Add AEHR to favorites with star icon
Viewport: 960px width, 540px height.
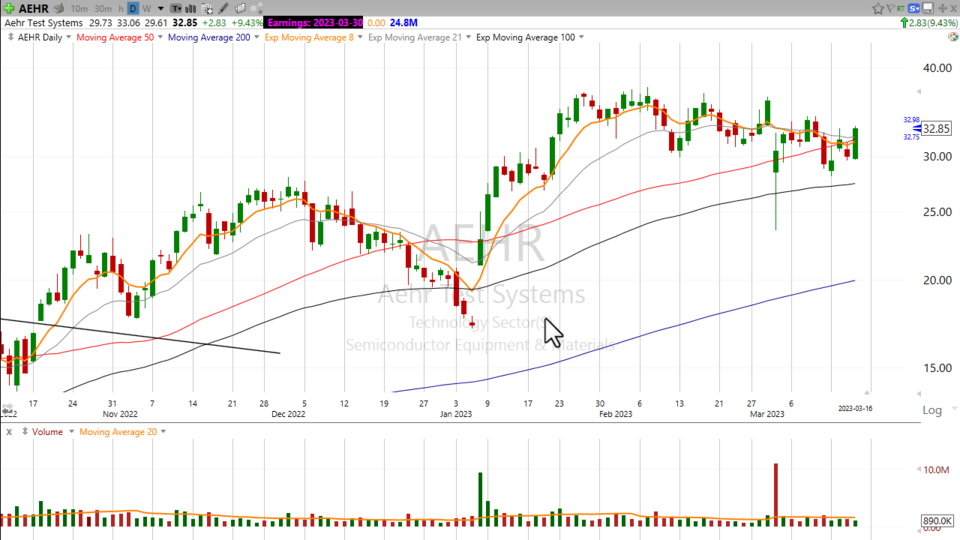[x=878, y=8]
